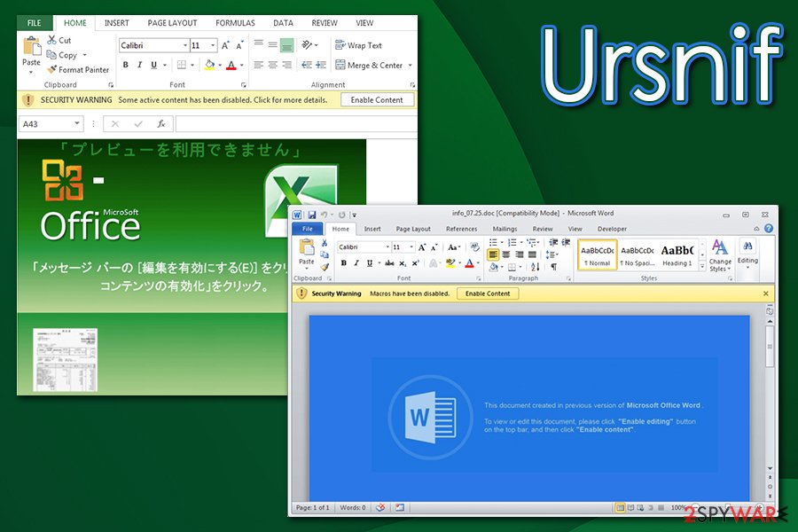Viewport: 798px width, 532px height.
Task: Open Excel PAGE LAYOUT tab
Action: pyautogui.click(x=172, y=23)
